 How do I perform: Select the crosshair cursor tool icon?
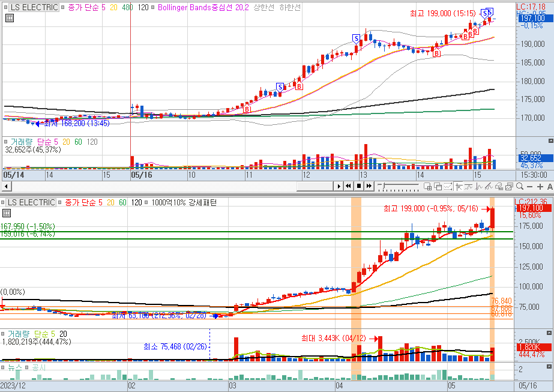click(x=459, y=186)
